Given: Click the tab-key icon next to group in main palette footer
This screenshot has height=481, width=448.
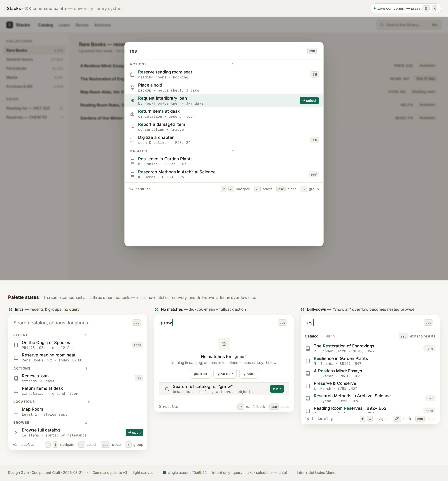Looking at the screenshot, I should [304, 189].
